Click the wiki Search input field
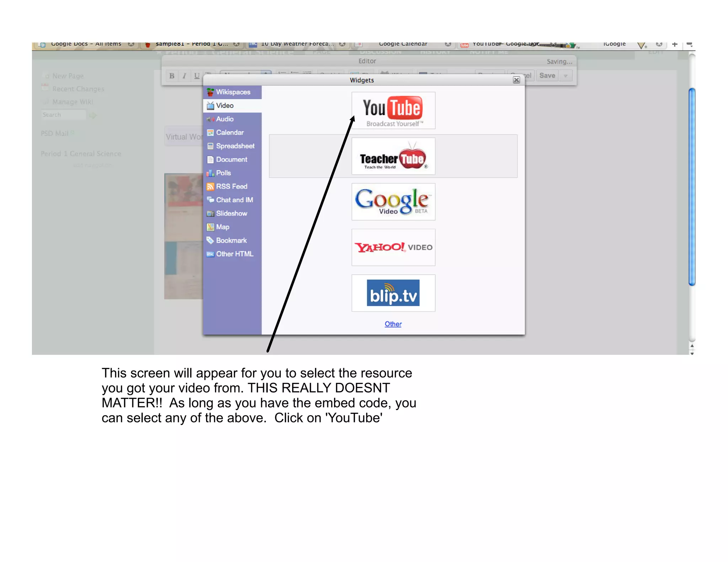Image resolution: width=728 pixels, height=562 pixels. (x=64, y=115)
